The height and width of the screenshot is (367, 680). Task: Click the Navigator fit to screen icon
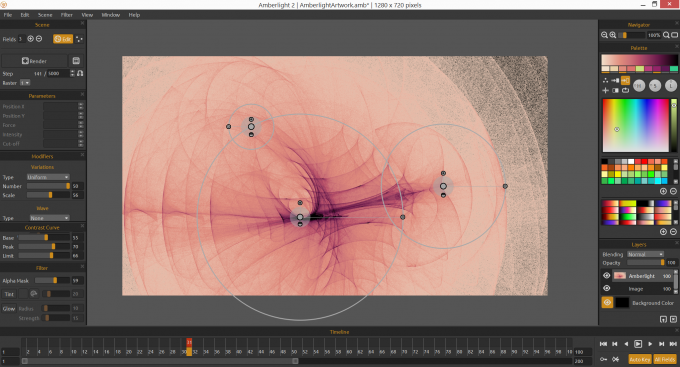[674, 35]
